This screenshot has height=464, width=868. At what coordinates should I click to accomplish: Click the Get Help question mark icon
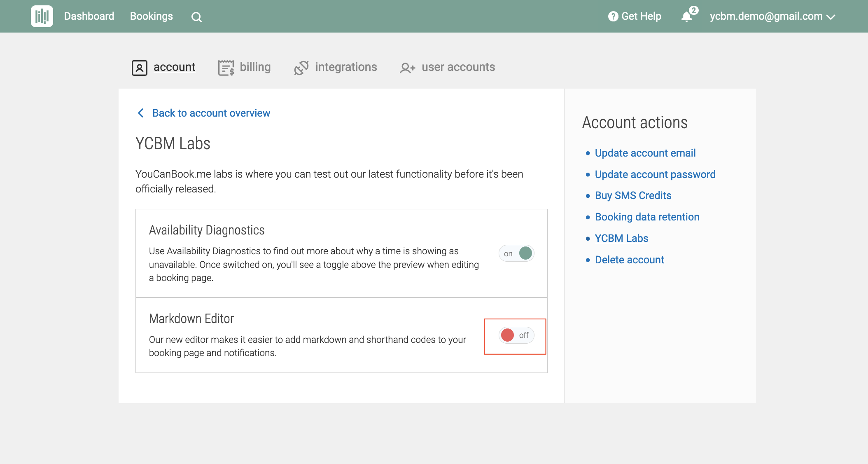pos(613,16)
